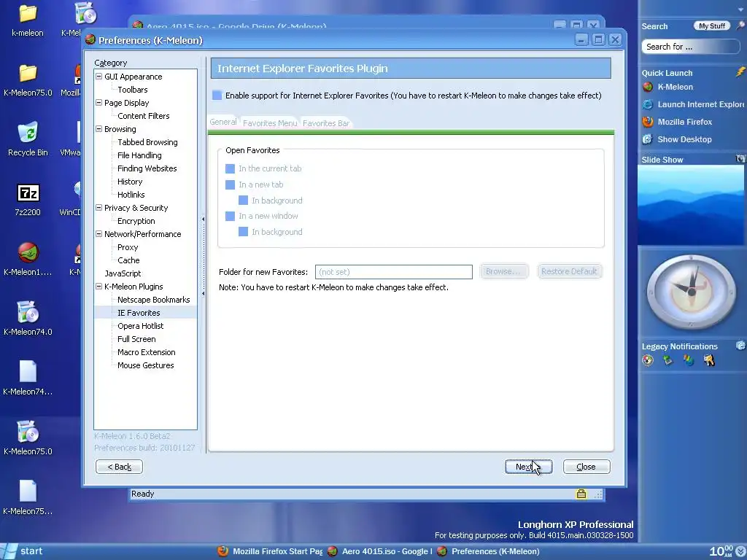
Task: Select Netscape Bookmarks in category tree
Action: pos(153,300)
